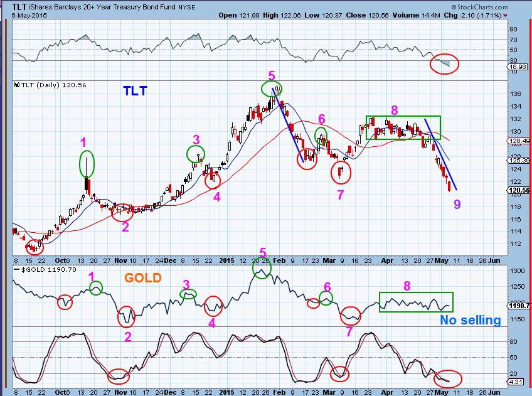Click the 112 level on the price axis
Screen dimensions: 532x396
tap(516, 243)
